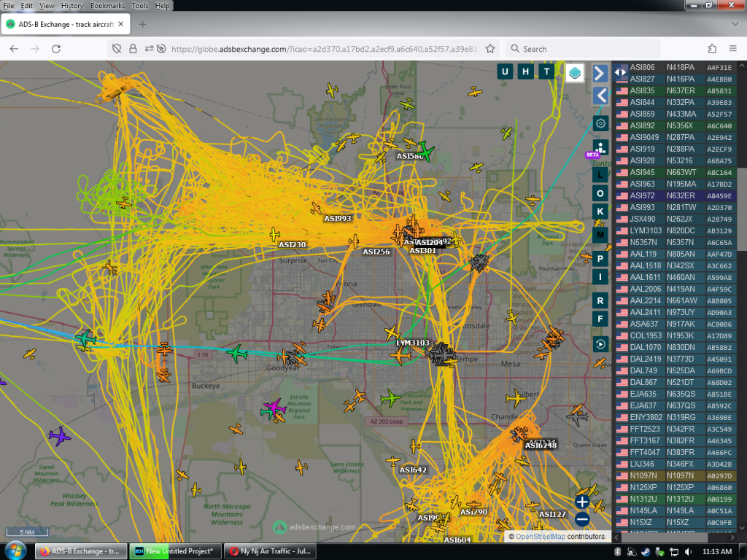
Task: Open the Firefox extensions icon
Action: [x=712, y=49]
